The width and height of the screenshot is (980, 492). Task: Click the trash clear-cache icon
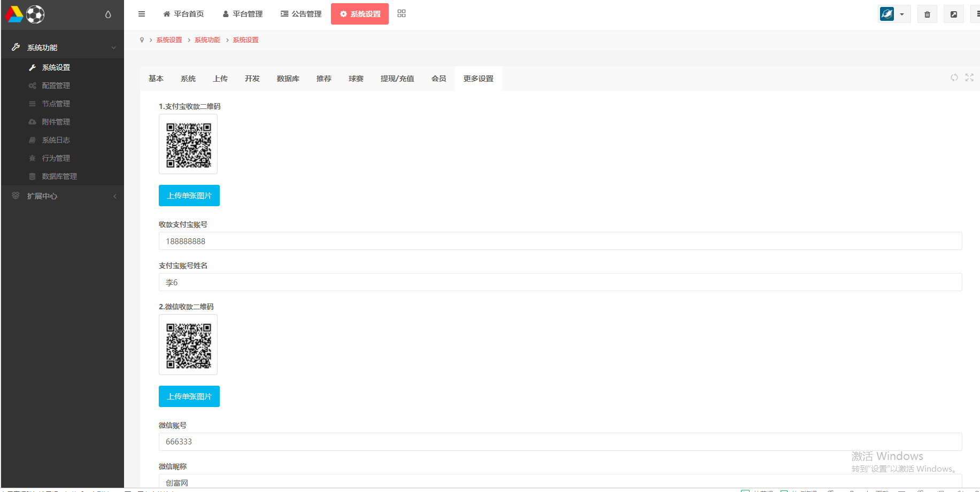point(927,14)
